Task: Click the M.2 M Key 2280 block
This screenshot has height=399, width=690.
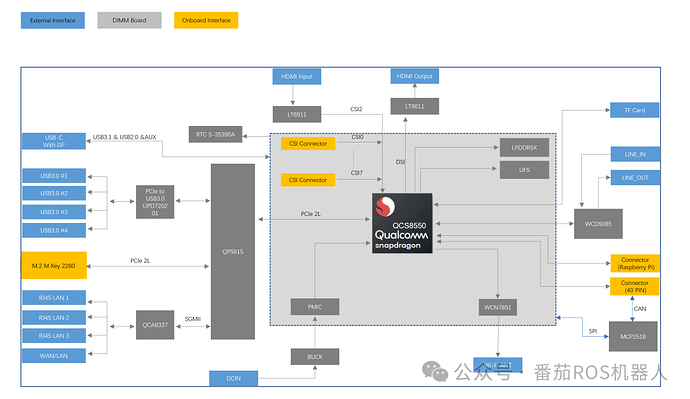Action: coord(54,265)
